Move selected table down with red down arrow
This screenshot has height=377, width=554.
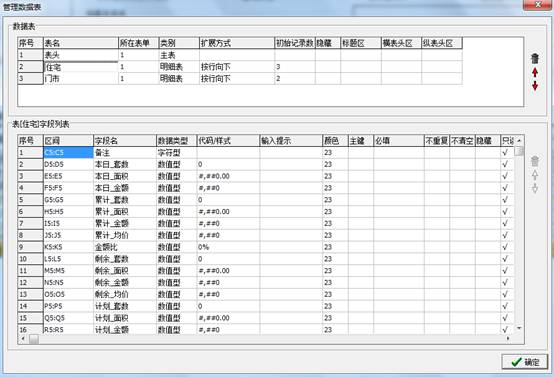[x=535, y=86]
